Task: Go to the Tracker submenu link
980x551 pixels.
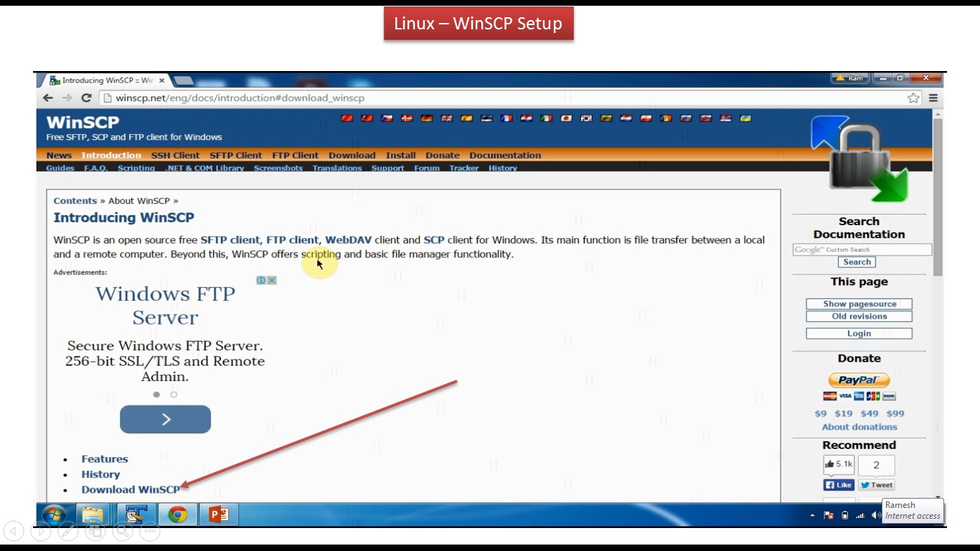Action: pos(464,168)
